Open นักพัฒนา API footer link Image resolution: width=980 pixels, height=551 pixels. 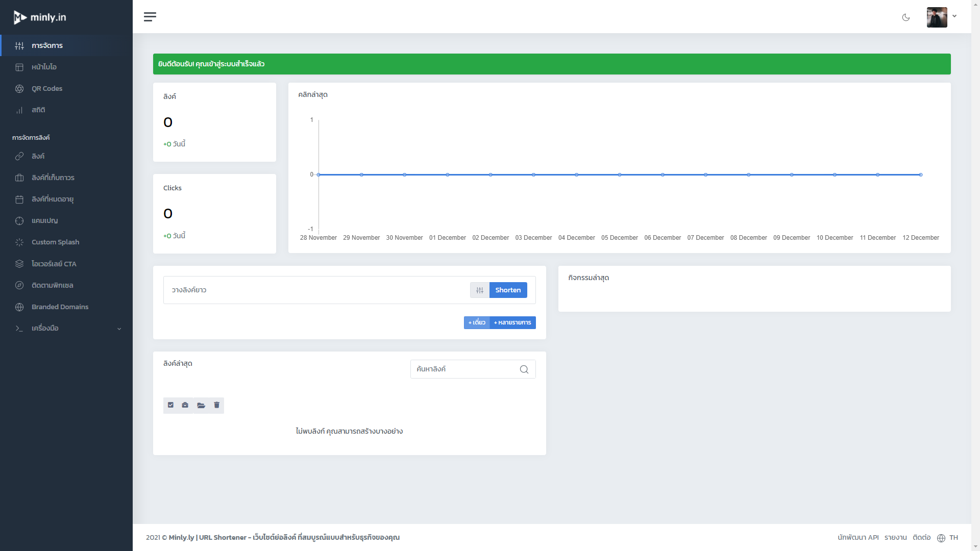857,538
